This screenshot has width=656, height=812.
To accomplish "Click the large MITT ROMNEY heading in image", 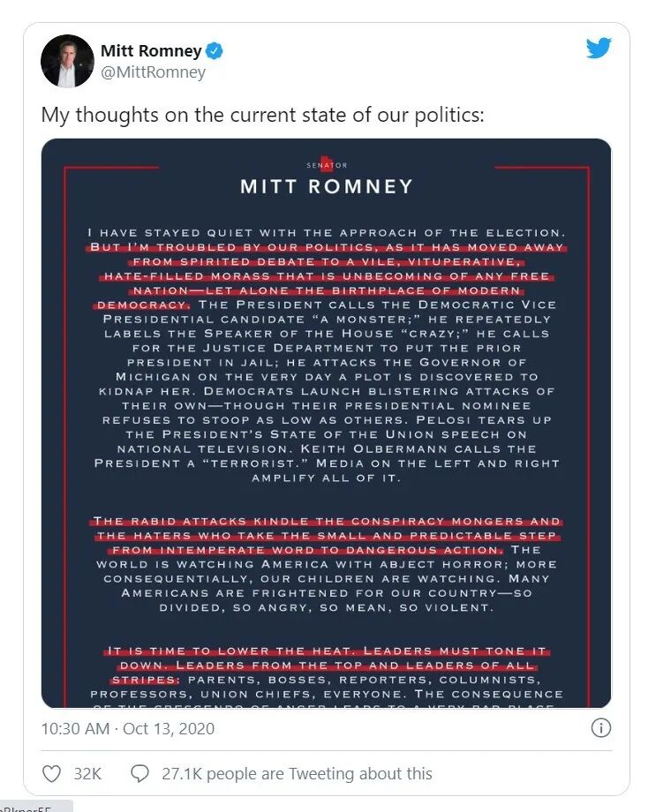I will tap(327, 186).
